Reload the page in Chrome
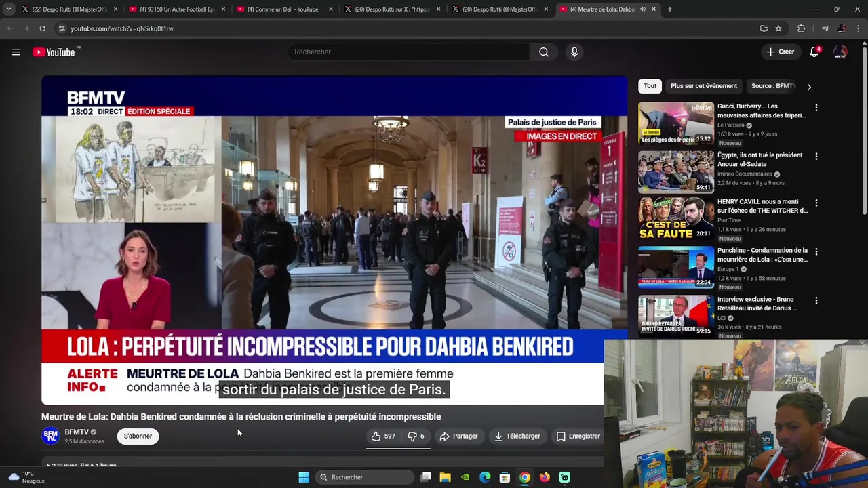 tap(42, 28)
